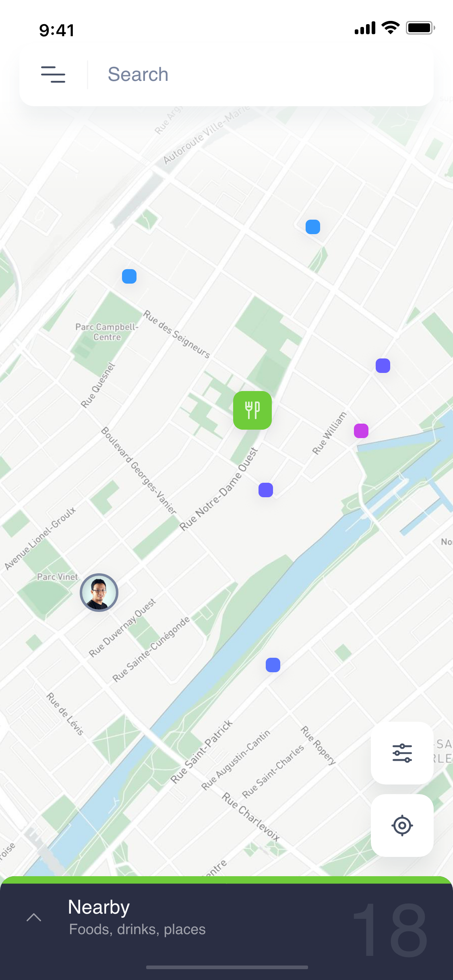Tap the topmost blue map marker
453x980 pixels.
(313, 227)
